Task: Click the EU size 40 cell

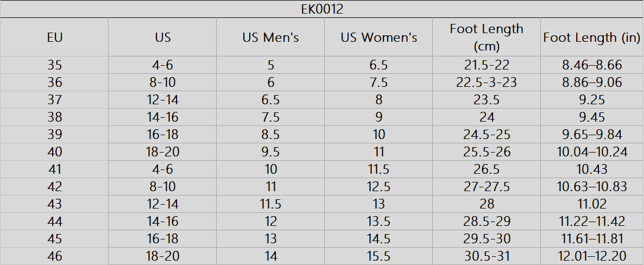Action: (54, 152)
